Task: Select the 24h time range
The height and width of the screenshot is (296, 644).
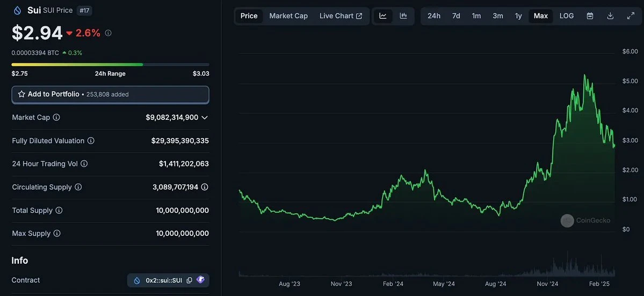Action: [x=434, y=16]
